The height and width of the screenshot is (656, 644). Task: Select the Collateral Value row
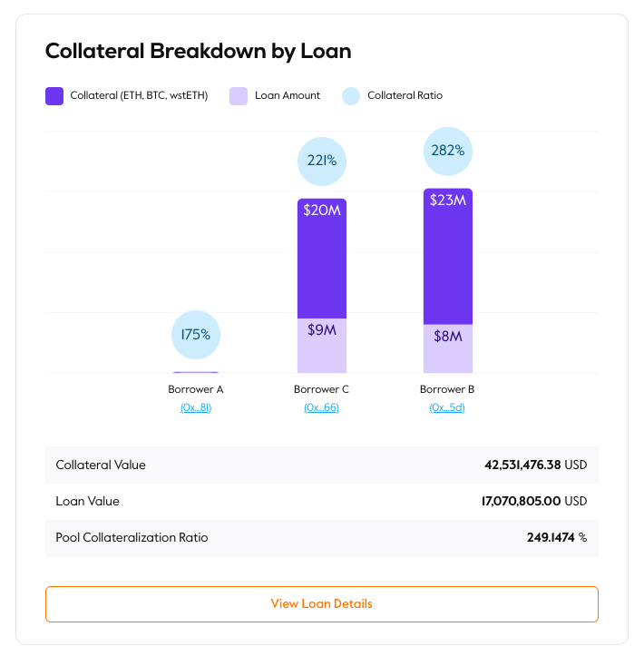point(322,465)
